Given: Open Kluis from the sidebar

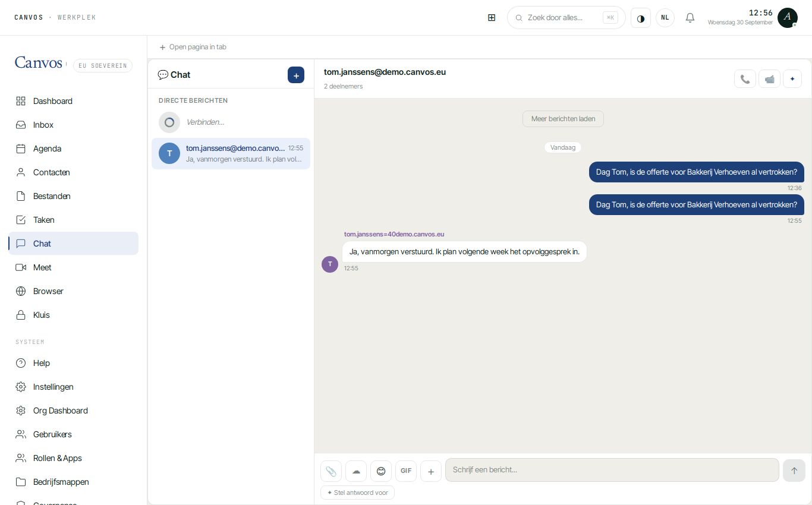Looking at the screenshot, I should pyautogui.click(x=74, y=315).
